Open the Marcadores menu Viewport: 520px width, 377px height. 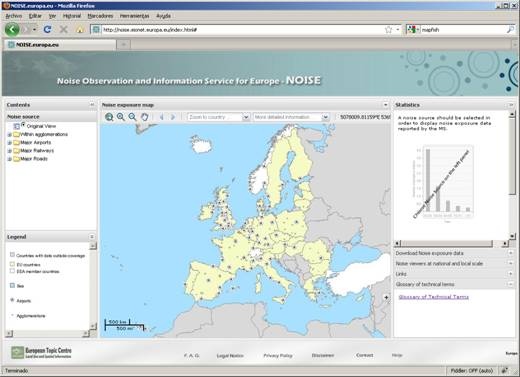point(100,16)
